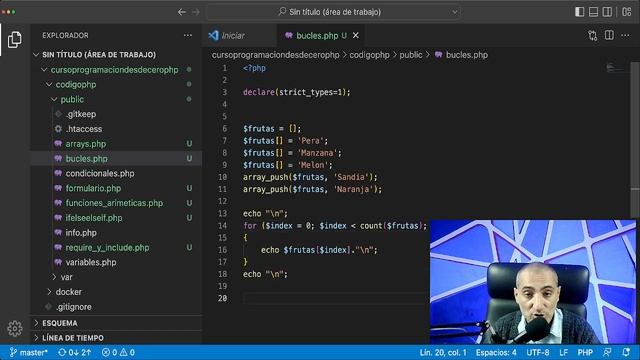Click the $frutas[] = 'Manzana'; line
The width and height of the screenshot is (640, 360).
[x=292, y=153]
